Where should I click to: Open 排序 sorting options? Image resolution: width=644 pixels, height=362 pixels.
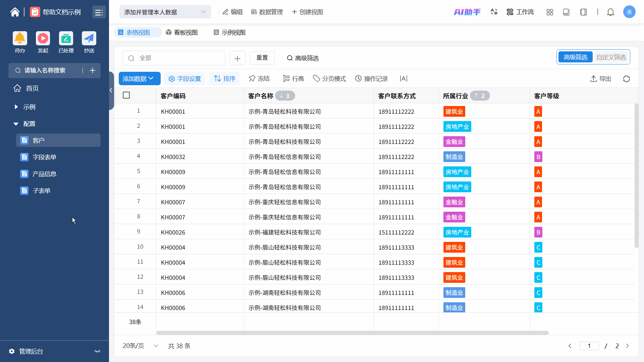pos(224,79)
